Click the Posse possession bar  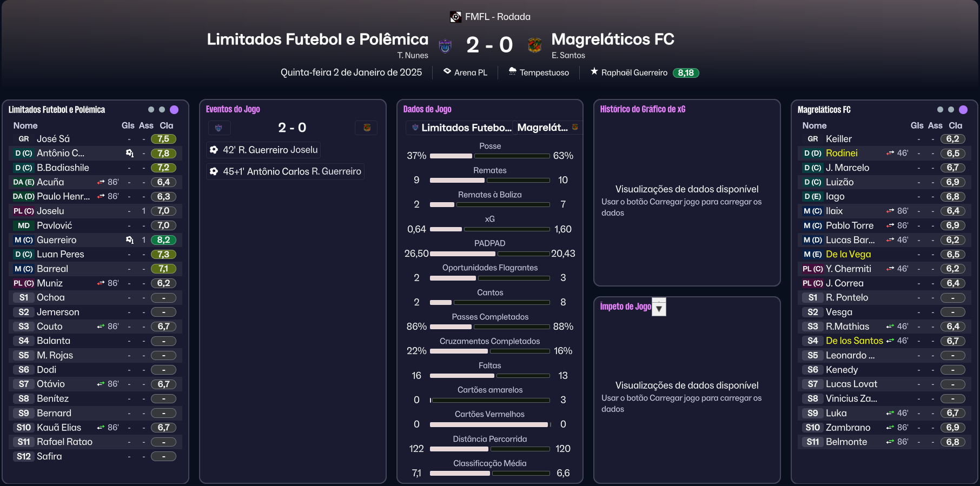pyautogui.click(x=489, y=156)
